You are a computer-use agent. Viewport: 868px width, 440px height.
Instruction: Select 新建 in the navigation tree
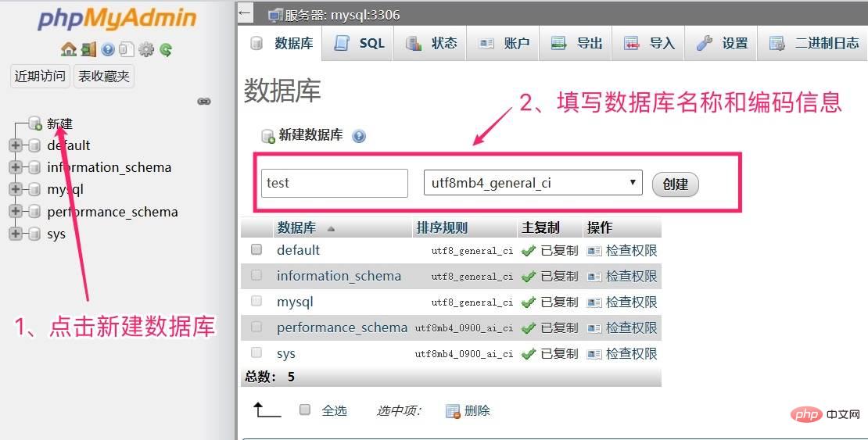59,123
